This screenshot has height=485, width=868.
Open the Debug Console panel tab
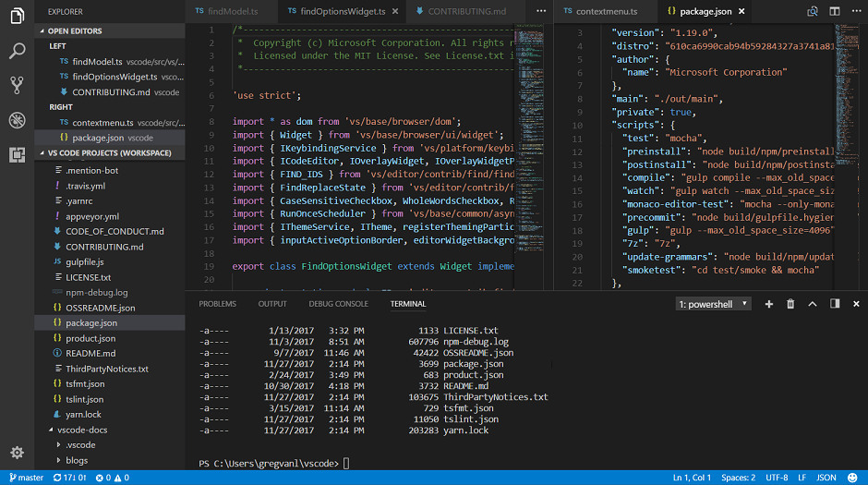(x=338, y=304)
